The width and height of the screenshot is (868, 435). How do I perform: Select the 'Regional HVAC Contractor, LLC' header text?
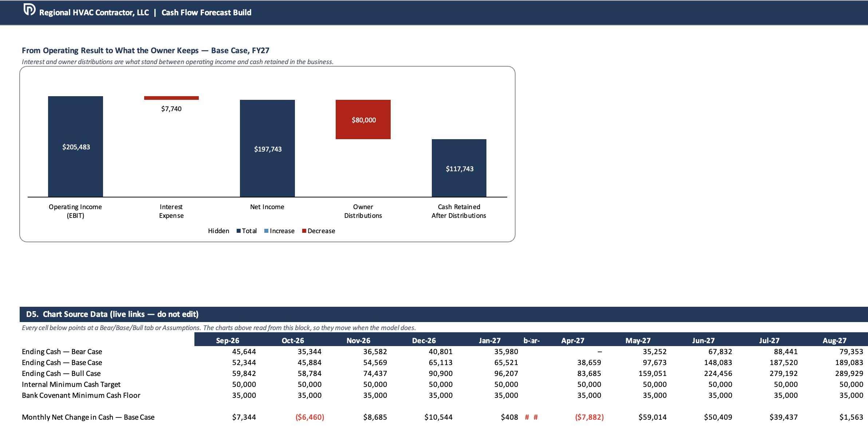pyautogui.click(x=94, y=12)
